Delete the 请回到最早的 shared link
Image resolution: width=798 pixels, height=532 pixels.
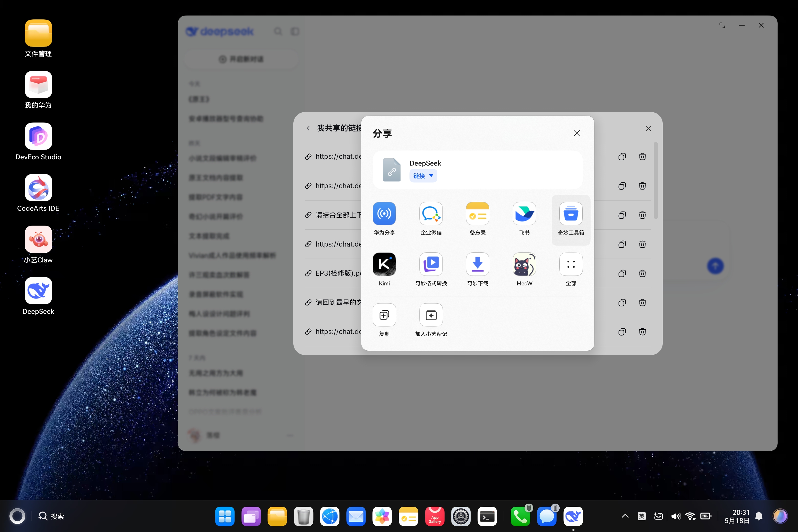click(x=642, y=303)
